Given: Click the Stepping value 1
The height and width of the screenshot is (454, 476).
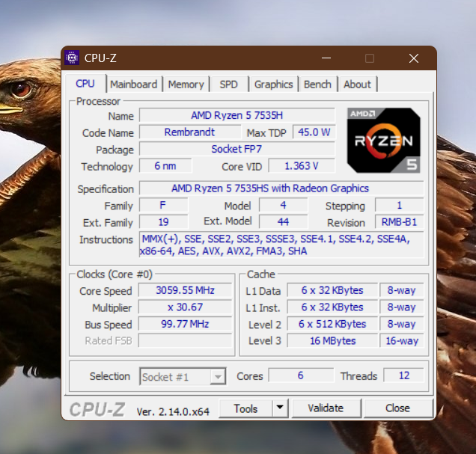Looking at the screenshot, I should tap(399, 206).
